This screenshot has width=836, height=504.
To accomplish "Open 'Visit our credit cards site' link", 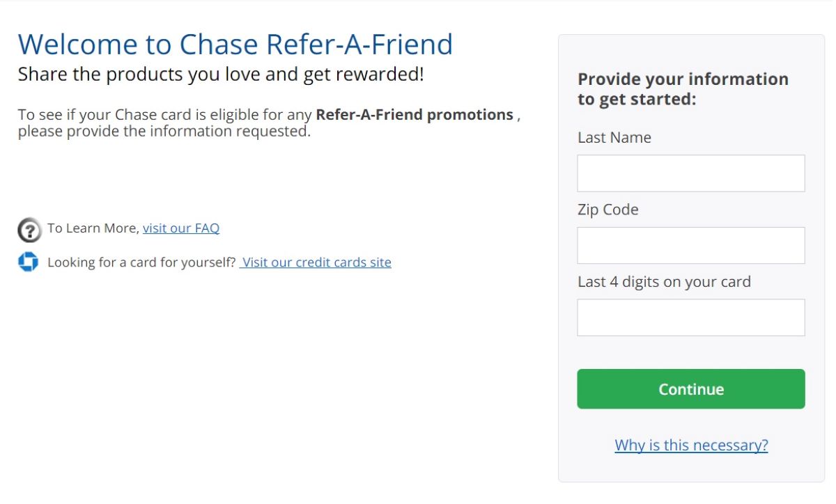I will pyautogui.click(x=316, y=262).
